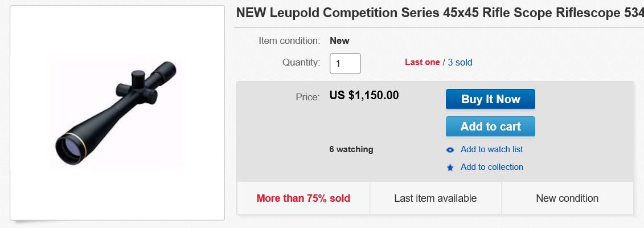Click the bold New item condition value
This screenshot has height=228, width=644.
click(x=339, y=40)
